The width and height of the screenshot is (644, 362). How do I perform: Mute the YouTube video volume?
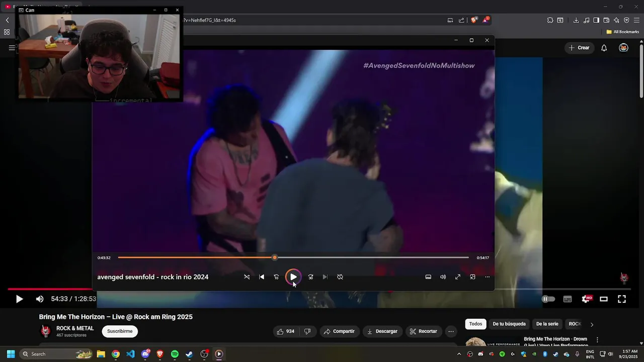pos(40,299)
